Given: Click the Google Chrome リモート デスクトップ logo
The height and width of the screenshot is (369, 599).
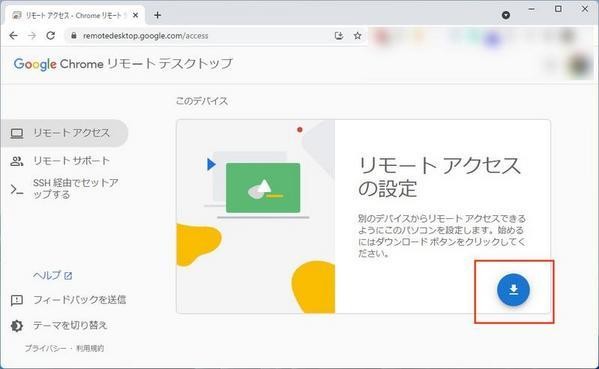Looking at the screenshot, I should [x=123, y=64].
